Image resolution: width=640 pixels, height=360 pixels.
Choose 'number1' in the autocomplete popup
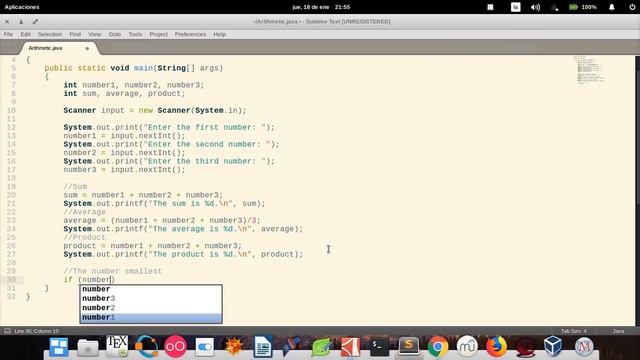(x=151, y=317)
